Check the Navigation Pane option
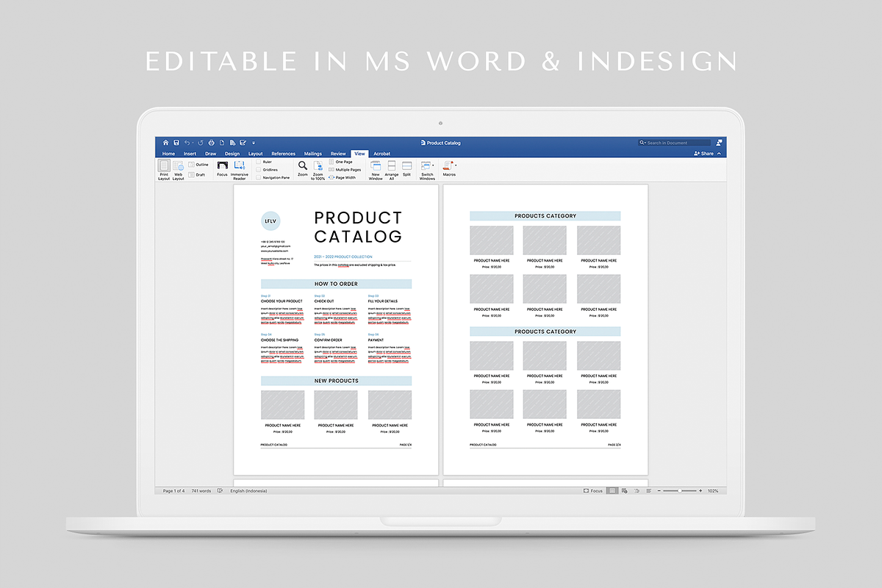Viewport: 882px width, 588px height. (x=258, y=178)
